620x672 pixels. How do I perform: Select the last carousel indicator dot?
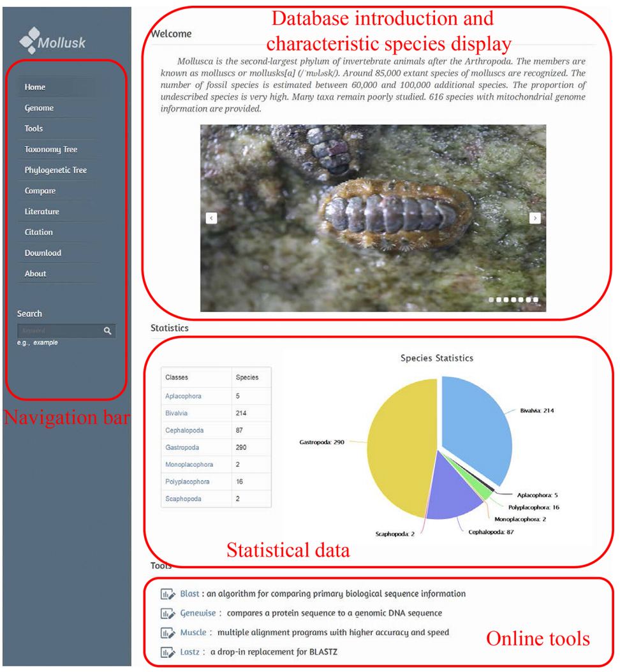click(536, 300)
